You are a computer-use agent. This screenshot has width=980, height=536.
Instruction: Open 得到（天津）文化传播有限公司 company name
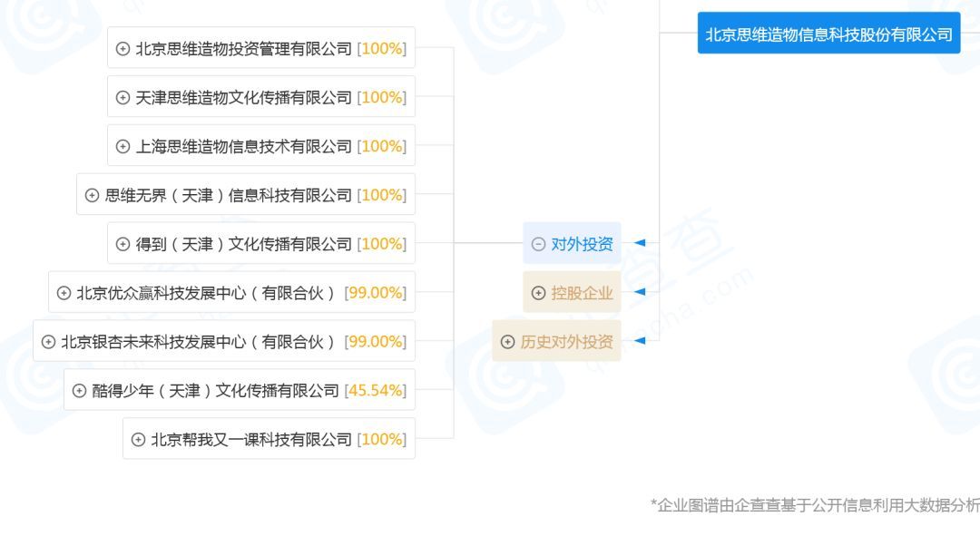click(x=243, y=245)
